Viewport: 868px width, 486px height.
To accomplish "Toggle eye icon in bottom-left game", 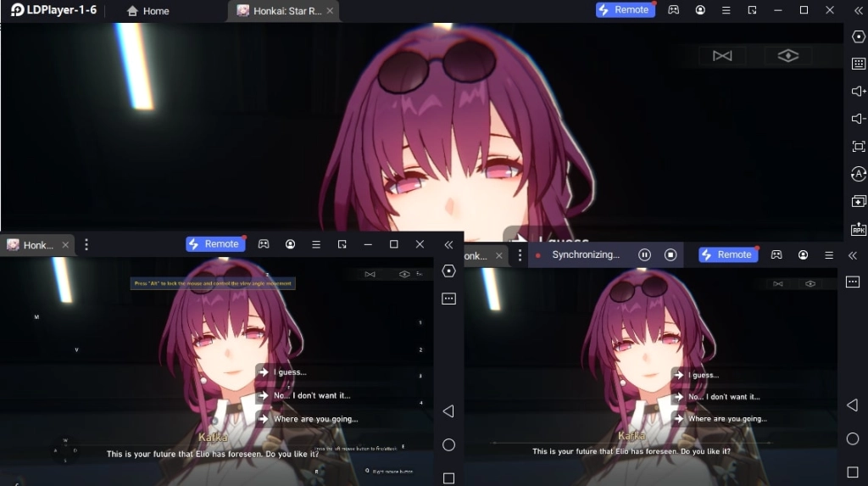I will (x=404, y=274).
